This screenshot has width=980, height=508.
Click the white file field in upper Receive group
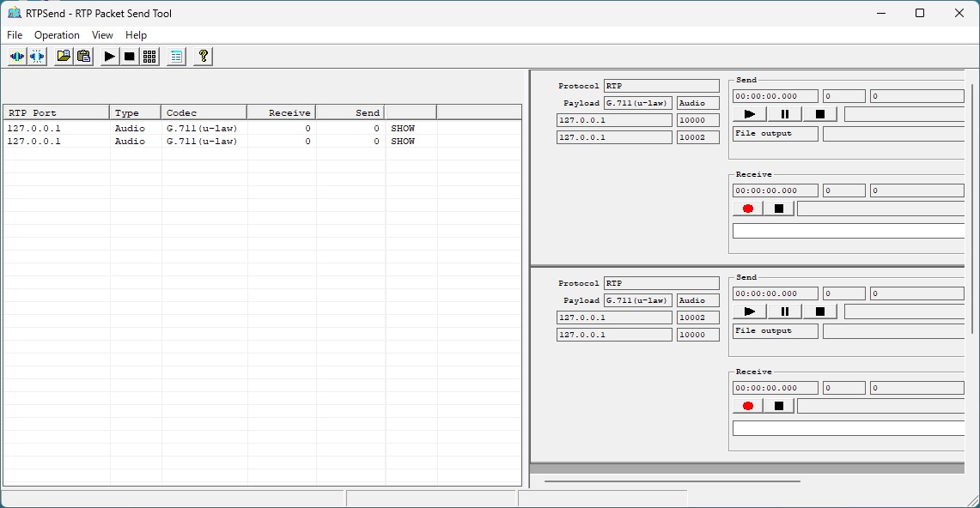coord(849,231)
